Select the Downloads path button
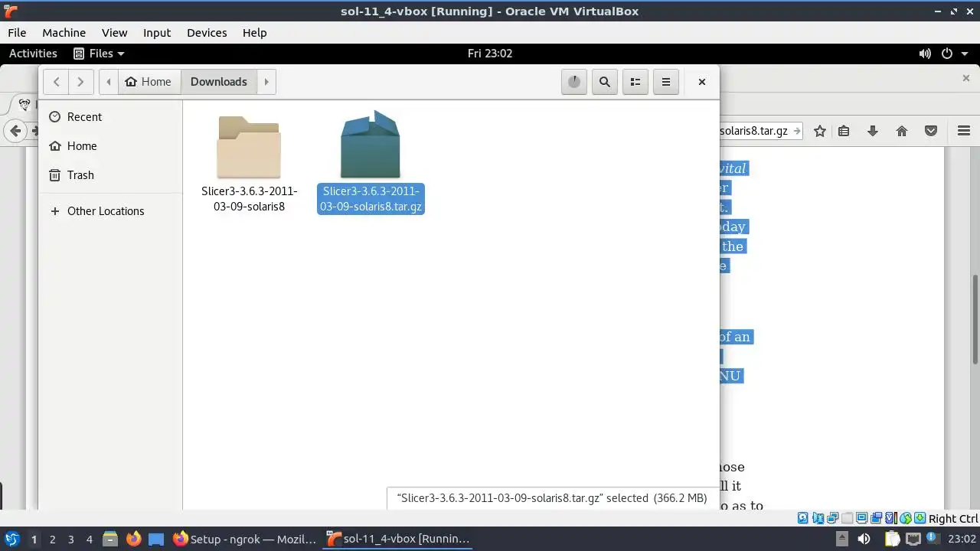Image resolution: width=980 pixels, height=551 pixels. coord(219,82)
